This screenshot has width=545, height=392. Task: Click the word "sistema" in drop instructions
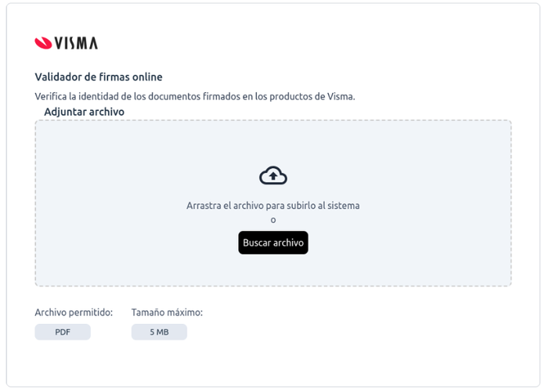pyautogui.click(x=343, y=206)
